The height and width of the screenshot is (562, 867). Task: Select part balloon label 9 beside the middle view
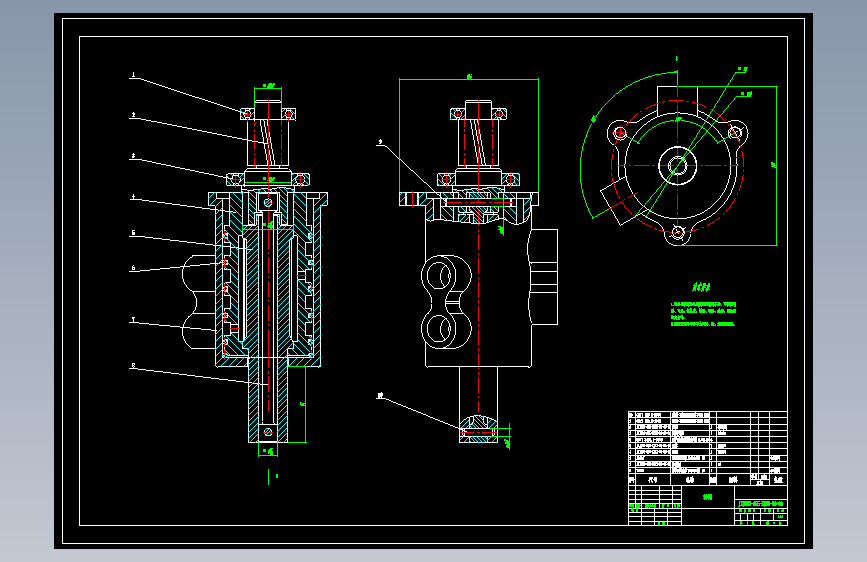(x=380, y=142)
